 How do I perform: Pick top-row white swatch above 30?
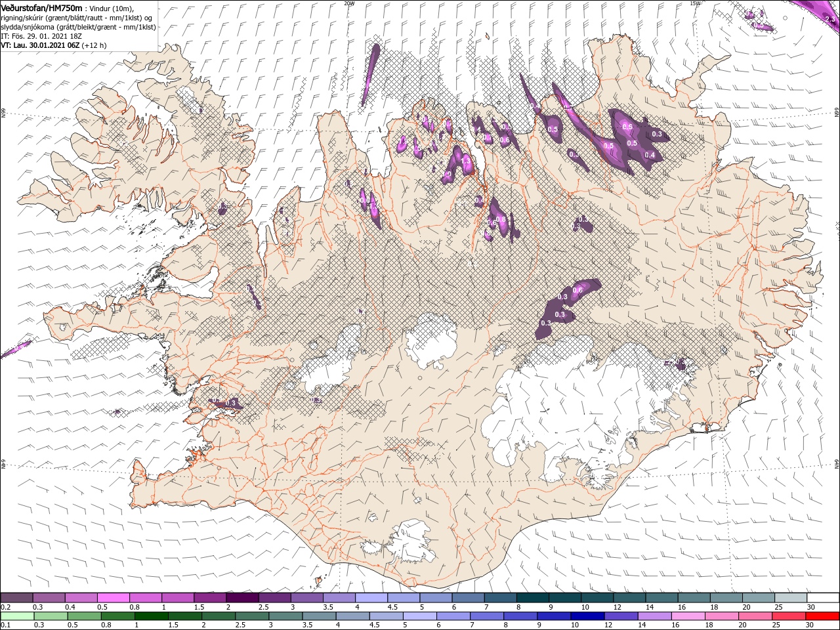tap(822, 598)
